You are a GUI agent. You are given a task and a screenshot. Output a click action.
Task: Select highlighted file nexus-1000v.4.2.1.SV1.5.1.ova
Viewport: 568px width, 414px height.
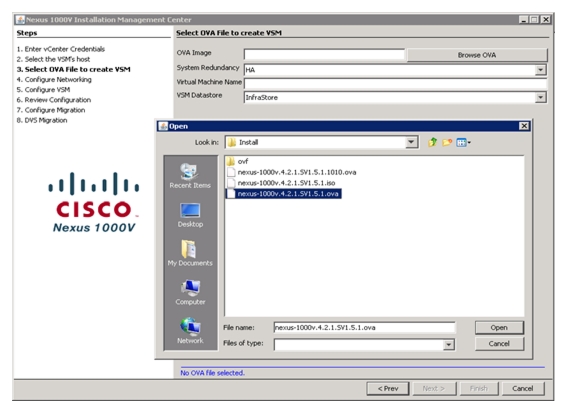283,194
